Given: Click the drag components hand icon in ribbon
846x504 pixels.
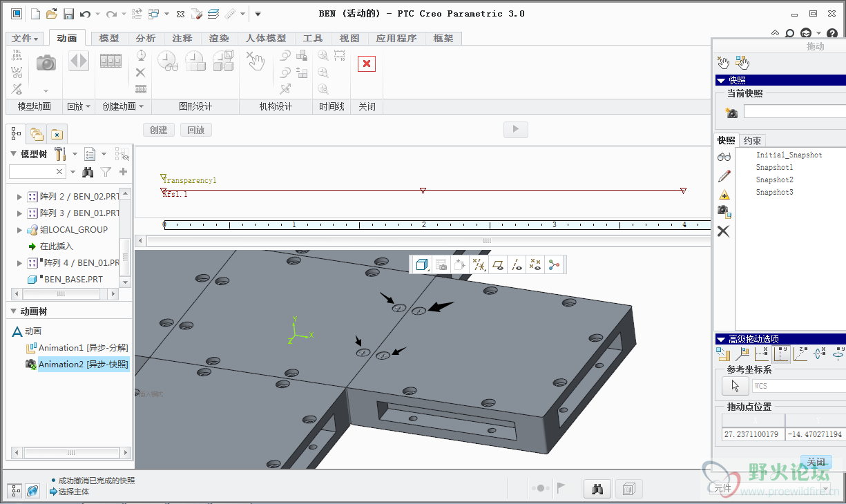Looking at the screenshot, I should [256, 61].
